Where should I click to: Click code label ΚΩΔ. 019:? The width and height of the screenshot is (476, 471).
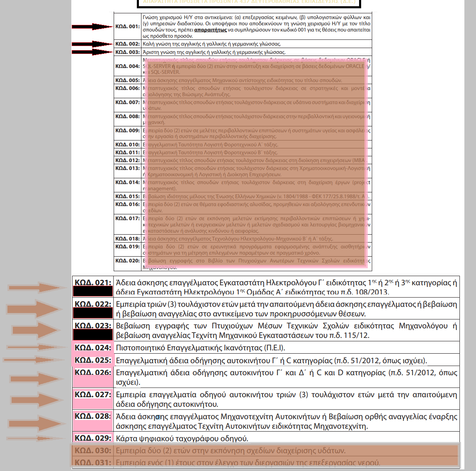[x=128, y=246]
